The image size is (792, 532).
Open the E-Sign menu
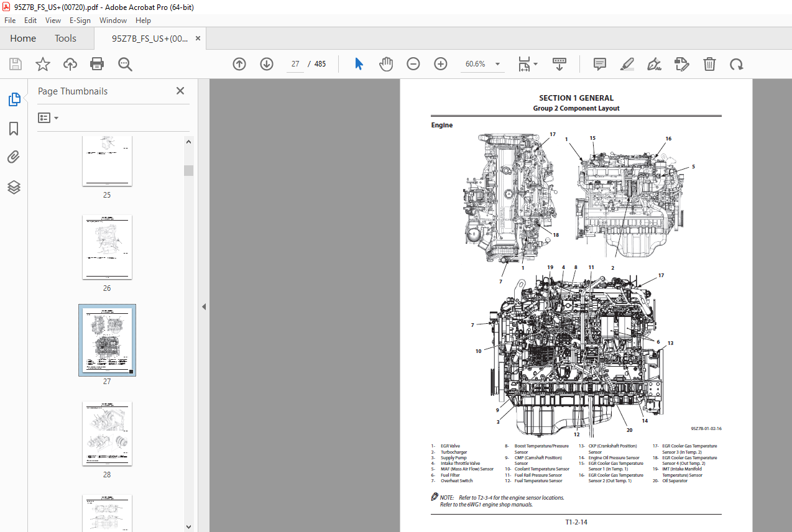tap(80, 20)
